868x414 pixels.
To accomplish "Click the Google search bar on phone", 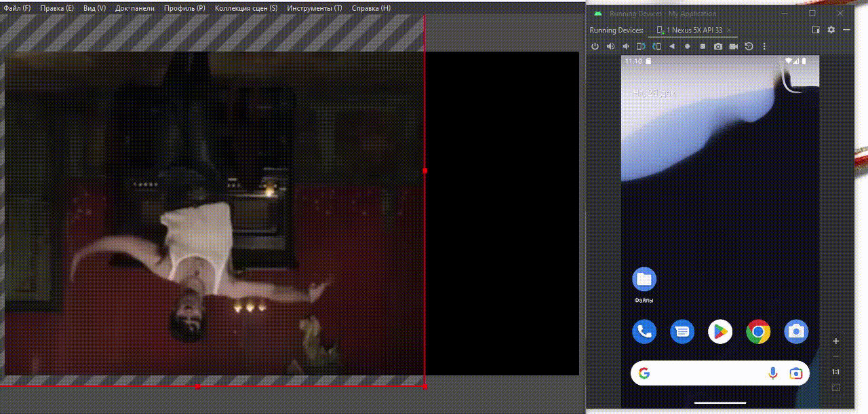I will (720, 373).
